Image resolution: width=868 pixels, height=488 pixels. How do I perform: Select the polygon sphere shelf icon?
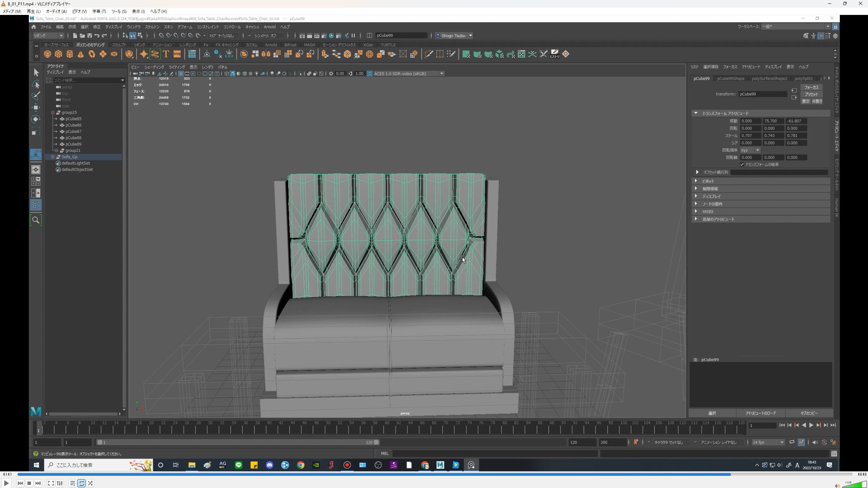pos(48,54)
